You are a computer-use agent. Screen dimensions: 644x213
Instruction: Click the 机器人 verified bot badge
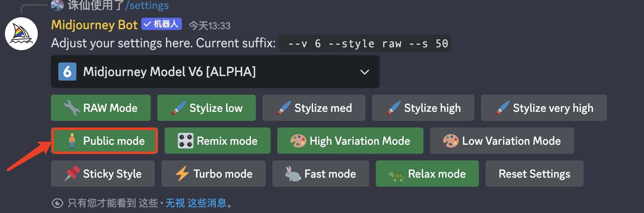point(162,24)
